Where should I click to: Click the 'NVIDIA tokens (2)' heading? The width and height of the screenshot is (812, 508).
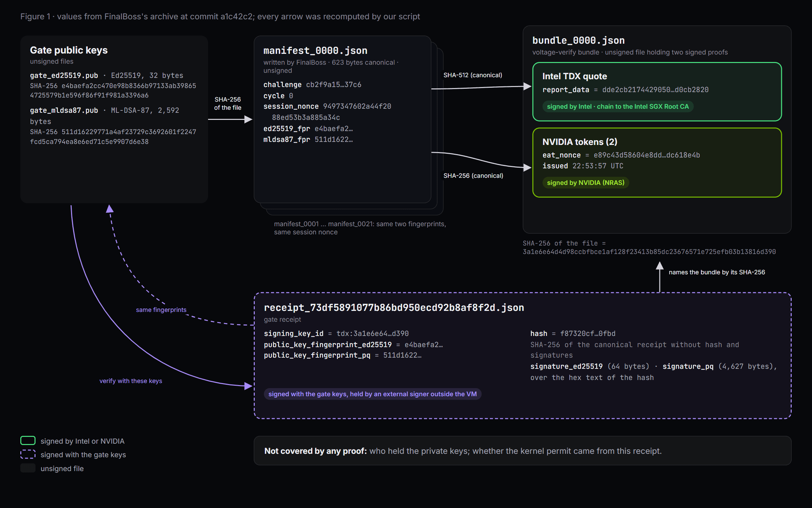tap(580, 142)
